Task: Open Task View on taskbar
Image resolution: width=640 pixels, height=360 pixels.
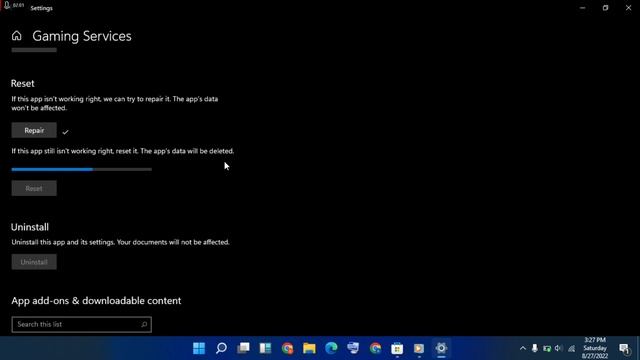Action: coord(244,348)
